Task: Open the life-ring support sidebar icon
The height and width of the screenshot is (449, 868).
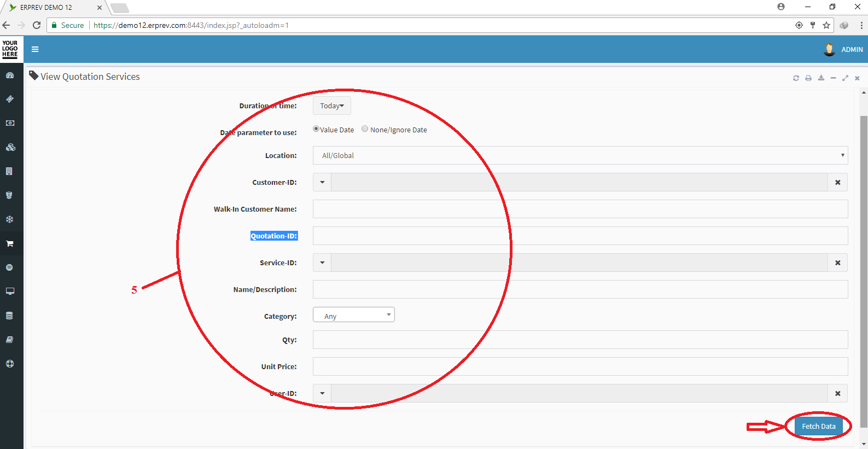Action: 10,364
